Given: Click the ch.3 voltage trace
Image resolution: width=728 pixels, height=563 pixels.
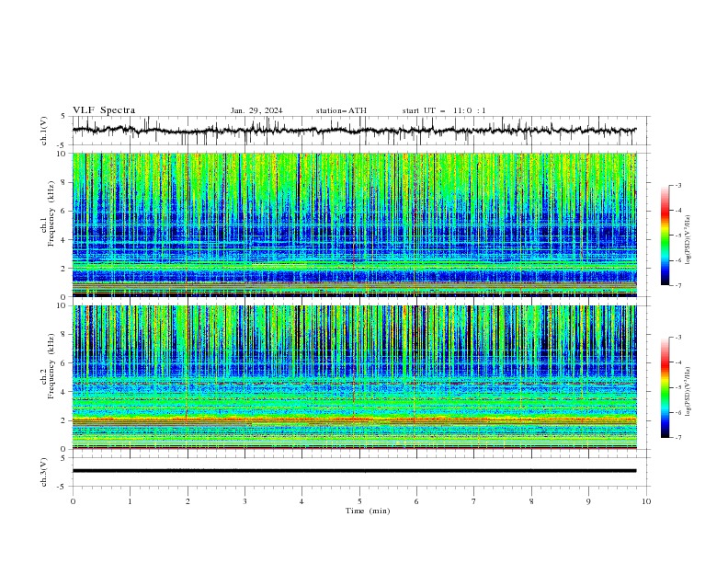Looking at the screenshot, I should (x=354, y=471).
